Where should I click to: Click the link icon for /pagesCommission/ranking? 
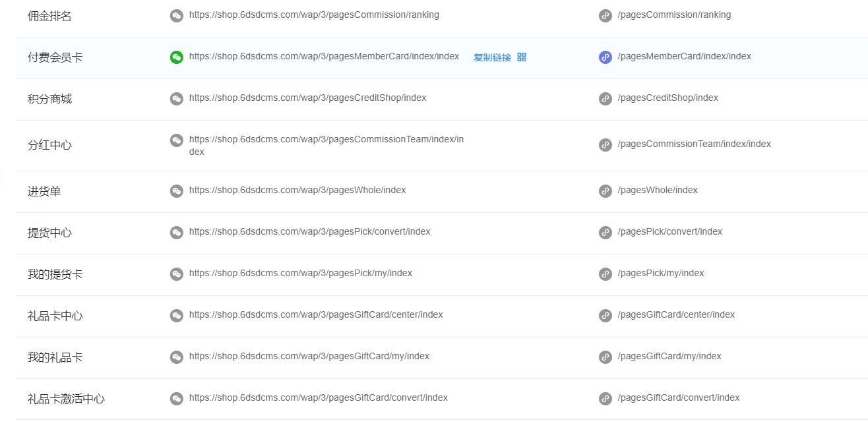tap(605, 16)
